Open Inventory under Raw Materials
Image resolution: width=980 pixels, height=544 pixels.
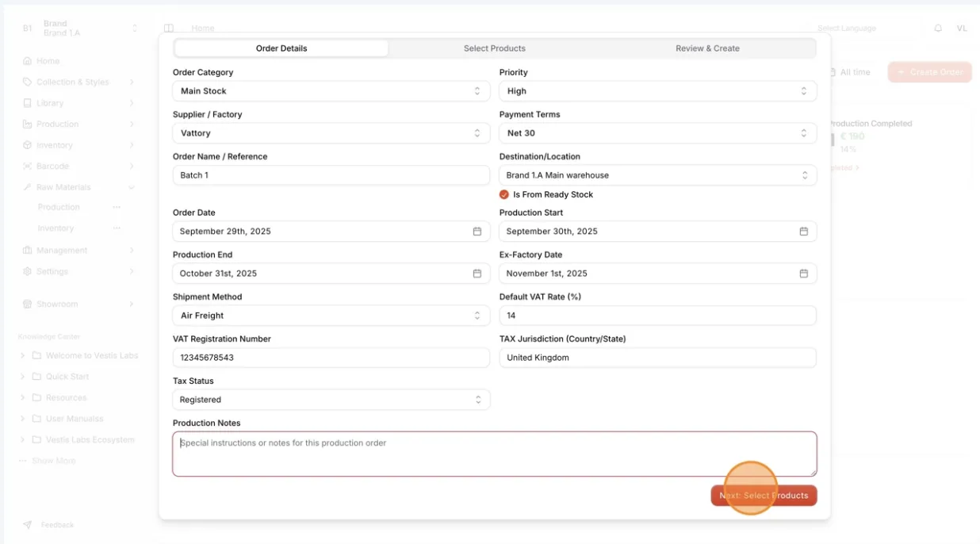pyautogui.click(x=56, y=228)
